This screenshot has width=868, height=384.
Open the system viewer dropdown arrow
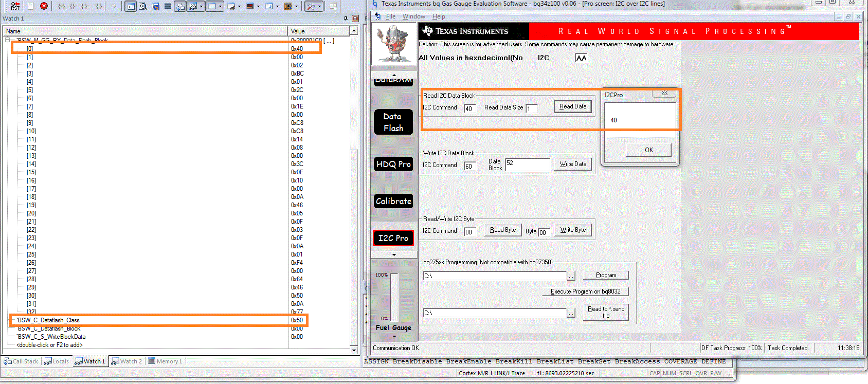tap(297, 6)
